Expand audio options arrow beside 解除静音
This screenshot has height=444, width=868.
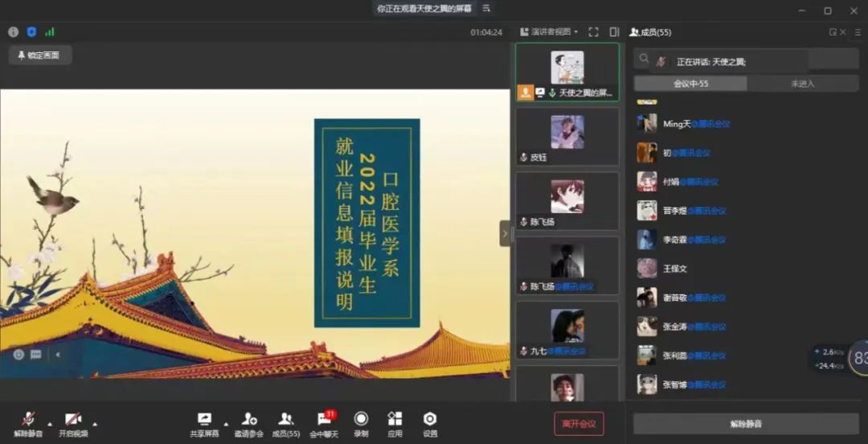(50, 423)
